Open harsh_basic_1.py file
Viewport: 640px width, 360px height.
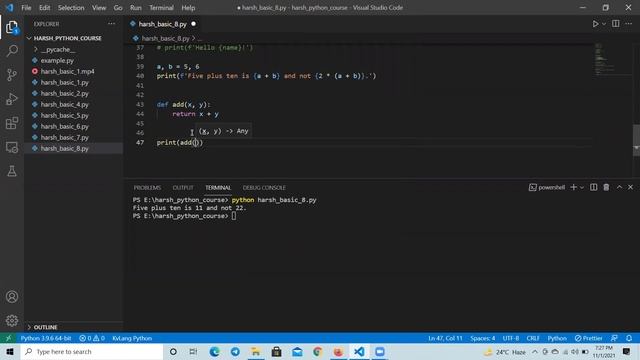[x=64, y=82]
